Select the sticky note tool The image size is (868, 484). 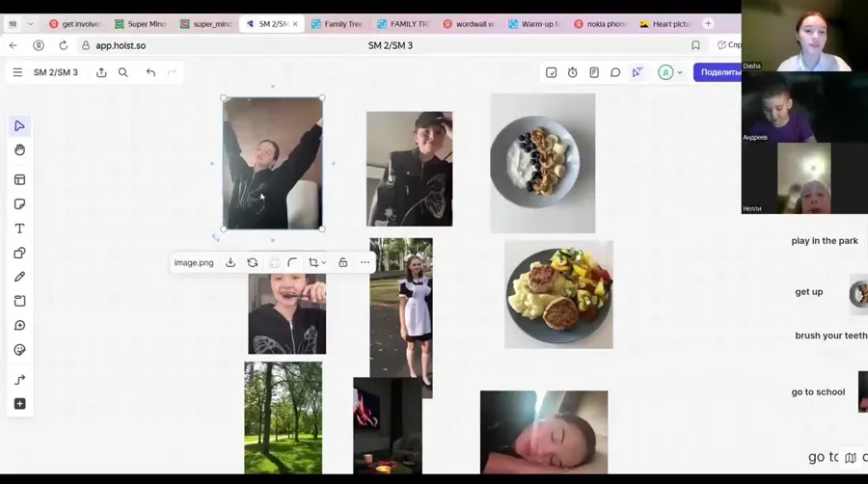(19, 204)
